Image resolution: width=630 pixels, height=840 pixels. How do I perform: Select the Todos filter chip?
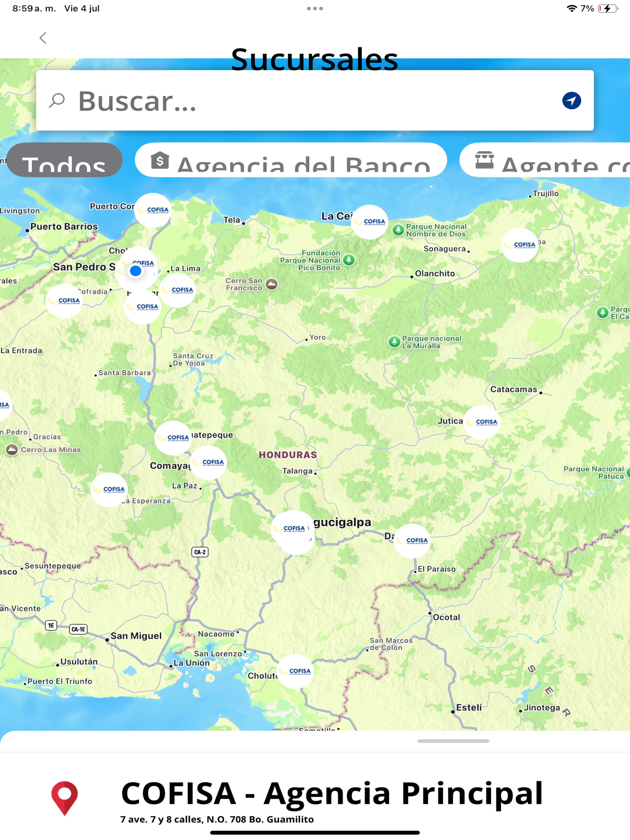pyautogui.click(x=65, y=160)
